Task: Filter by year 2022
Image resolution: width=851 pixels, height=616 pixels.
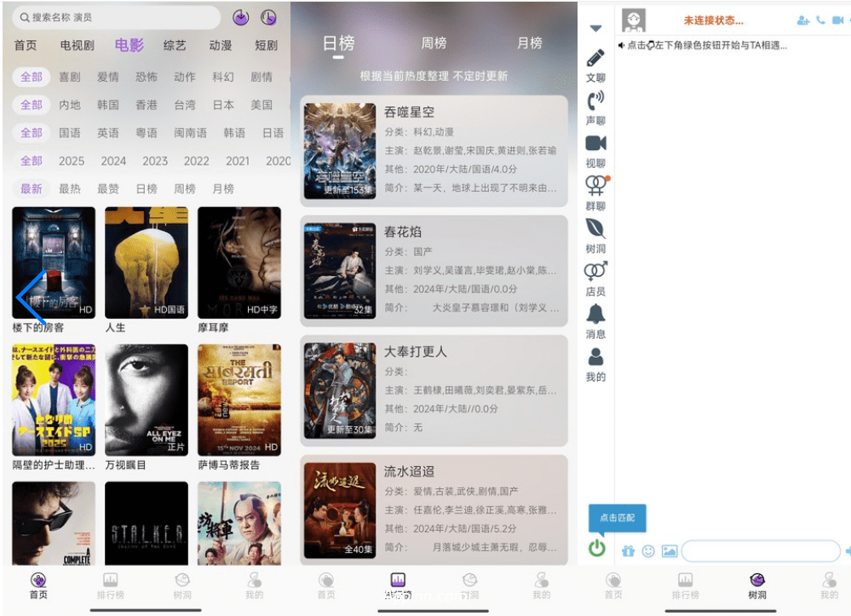Action: (x=197, y=161)
